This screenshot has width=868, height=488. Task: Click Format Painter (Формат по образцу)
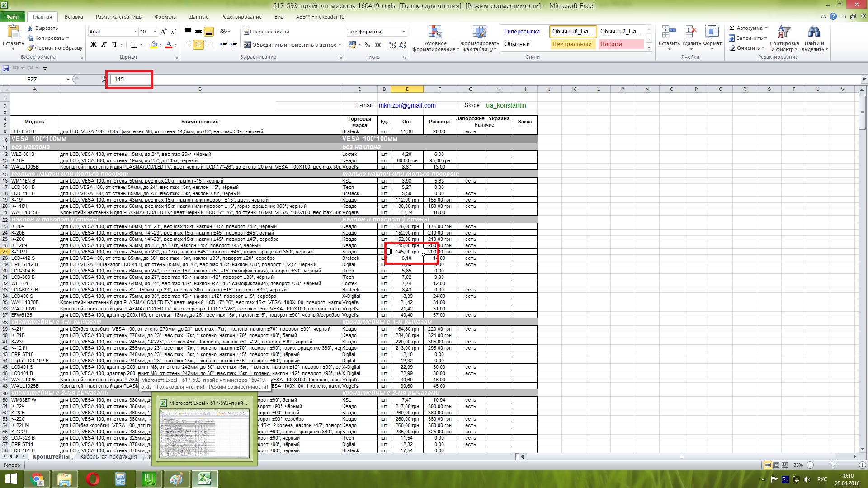point(55,48)
